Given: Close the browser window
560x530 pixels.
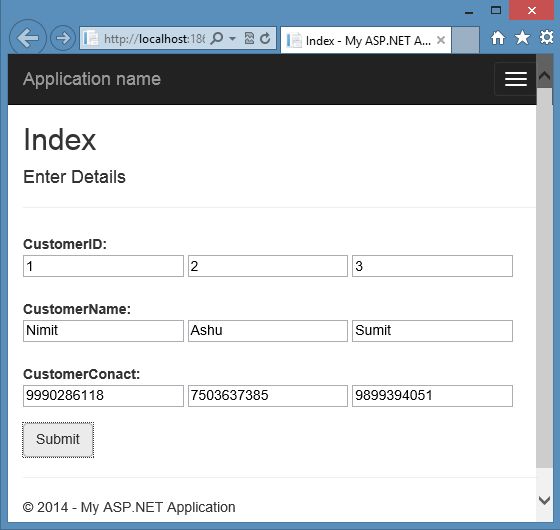Looking at the screenshot, I should click(531, 10).
